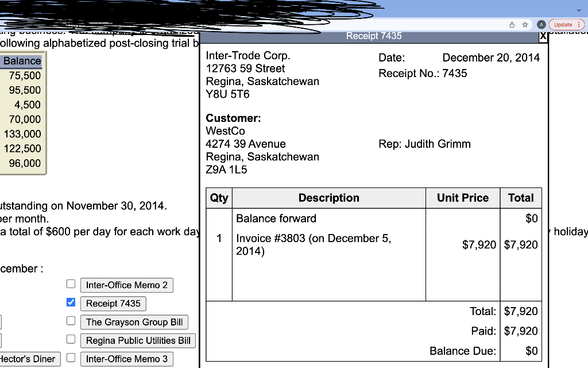Uncheck the Receipt 7435 checkbox
Screen dimensions: 588x368
71,302
